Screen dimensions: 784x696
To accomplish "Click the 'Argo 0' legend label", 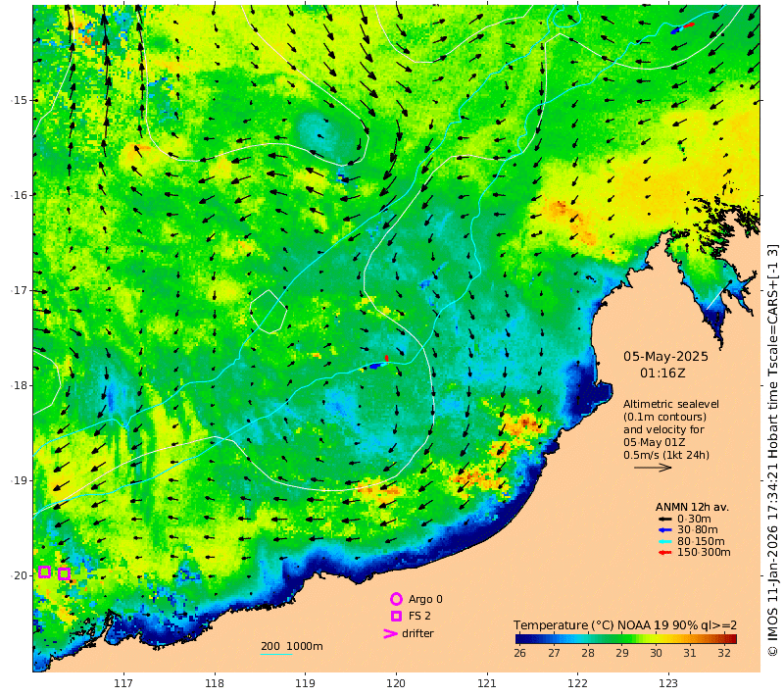I will (x=425, y=599).
